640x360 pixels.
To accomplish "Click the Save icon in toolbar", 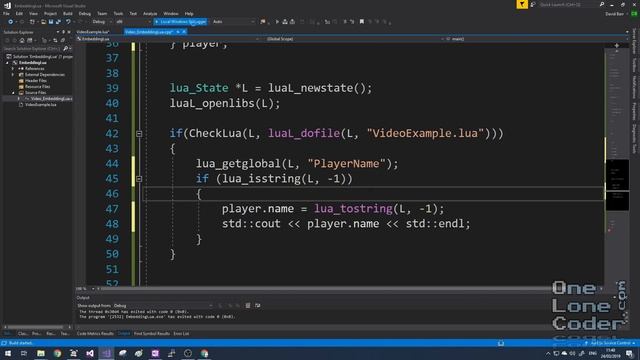I will (x=51, y=22).
